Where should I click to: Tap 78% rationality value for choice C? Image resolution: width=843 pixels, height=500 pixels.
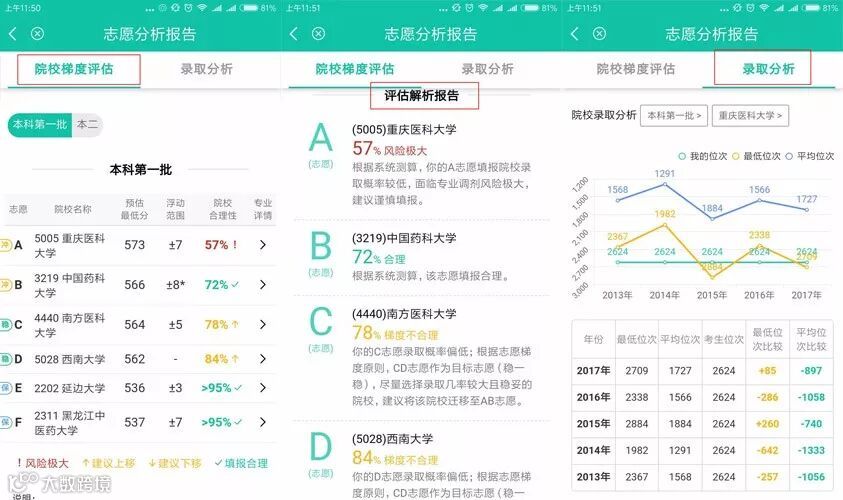(x=216, y=324)
